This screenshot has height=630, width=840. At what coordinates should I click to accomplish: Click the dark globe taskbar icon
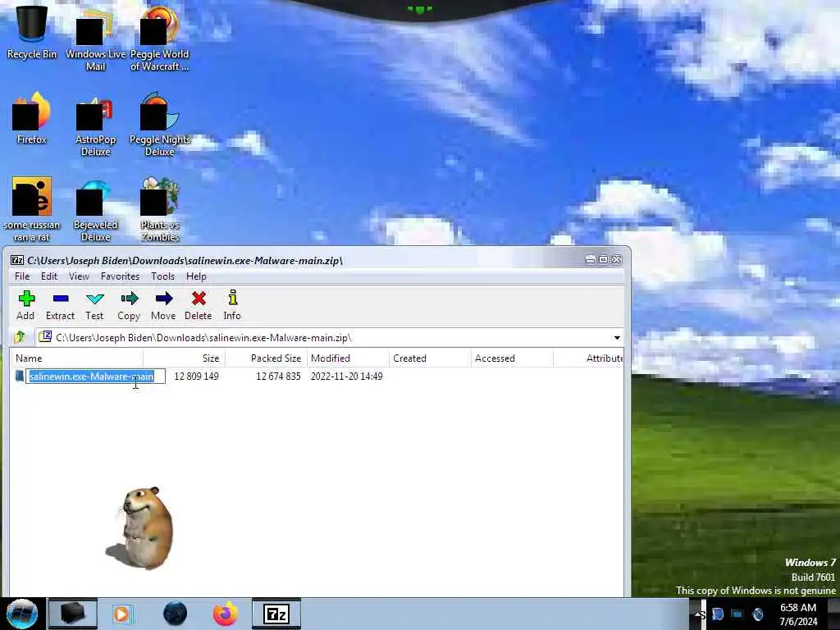(x=176, y=614)
